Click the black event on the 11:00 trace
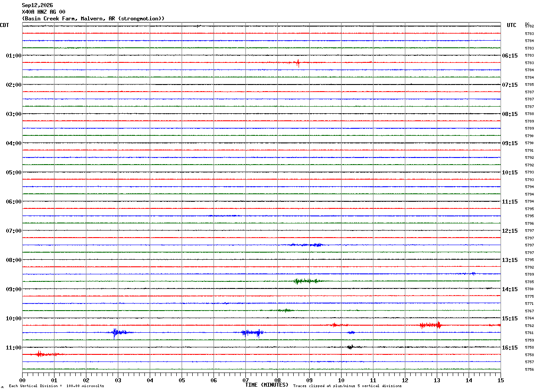 [351, 347]
